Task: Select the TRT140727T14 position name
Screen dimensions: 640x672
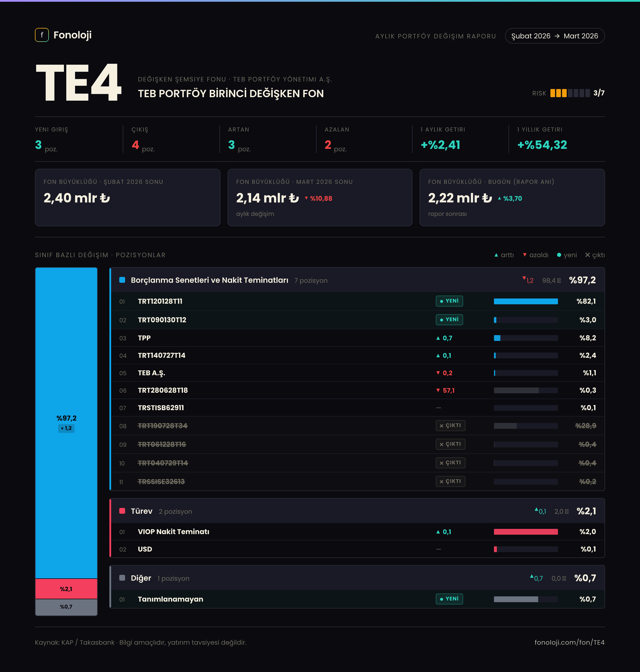Action: 162,355
